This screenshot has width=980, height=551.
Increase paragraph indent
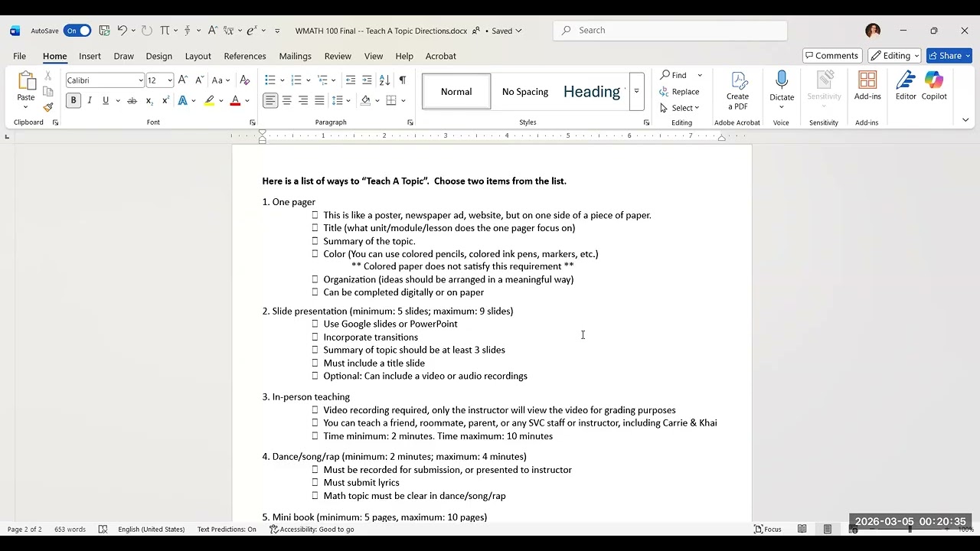point(367,80)
